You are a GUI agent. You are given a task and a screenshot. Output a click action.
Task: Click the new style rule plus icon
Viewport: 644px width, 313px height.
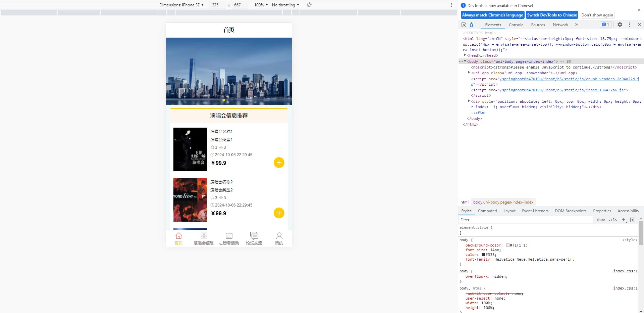tap(624, 220)
